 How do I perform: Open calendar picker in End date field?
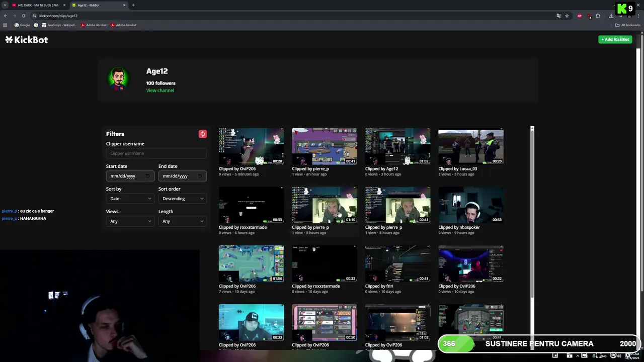[x=200, y=176]
